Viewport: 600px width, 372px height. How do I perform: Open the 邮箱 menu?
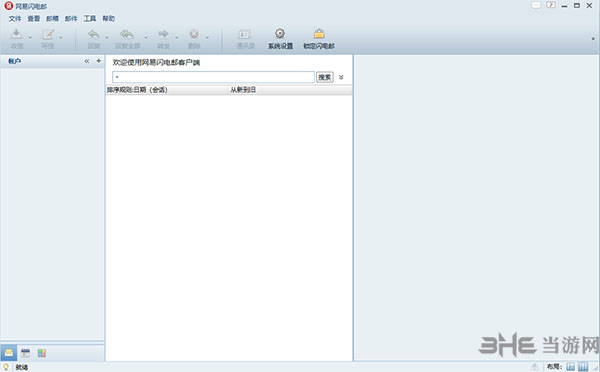click(52, 18)
